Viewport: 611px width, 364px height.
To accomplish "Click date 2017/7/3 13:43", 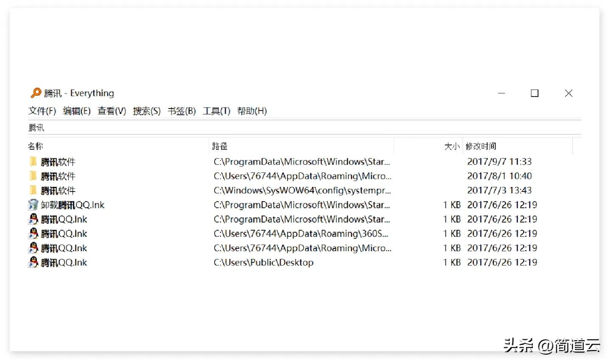I will pos(499,190).
